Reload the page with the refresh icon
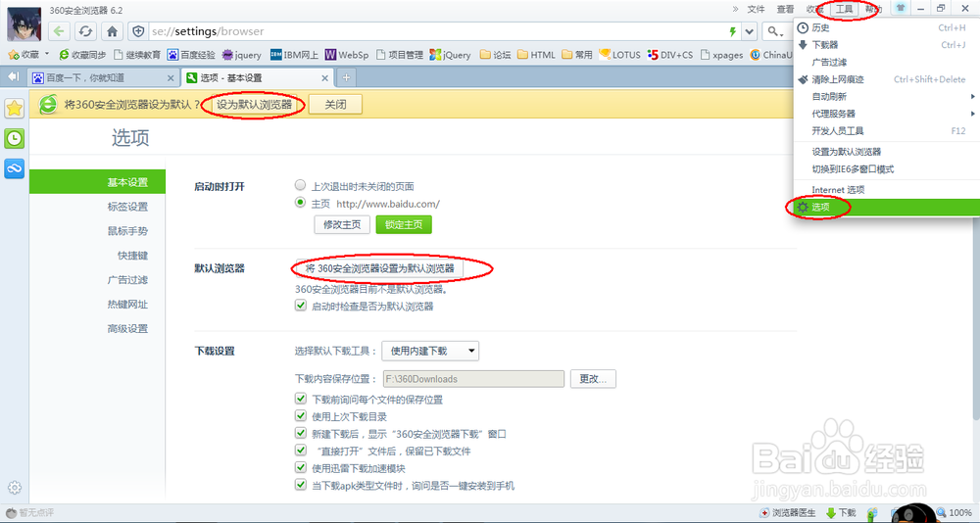The image size is (980, 523). [x=85, y=31]
